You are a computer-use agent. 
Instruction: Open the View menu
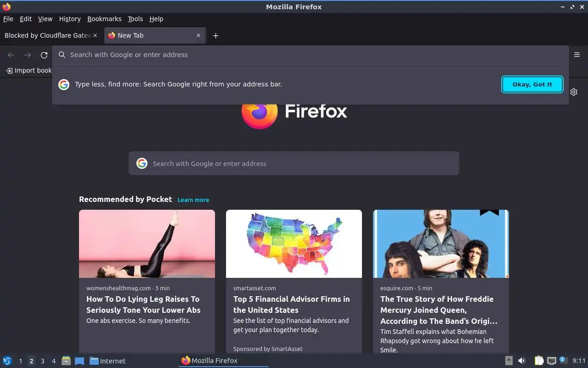point(45,19)
